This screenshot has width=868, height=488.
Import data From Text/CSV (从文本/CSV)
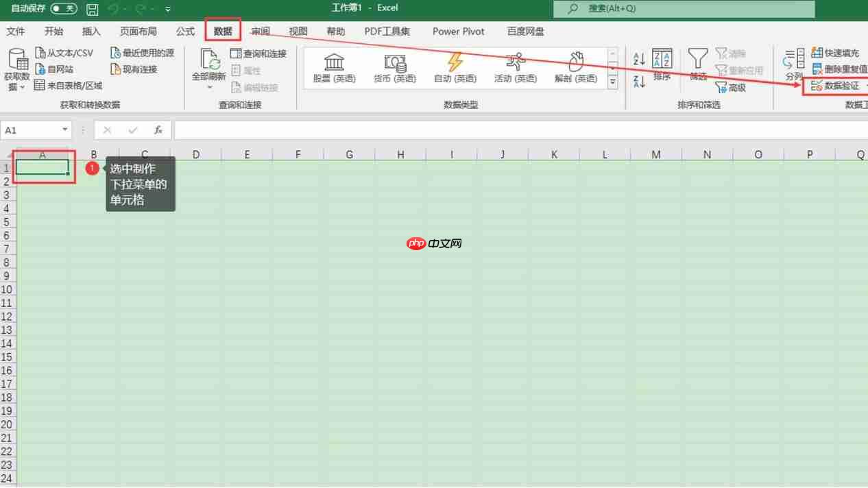(64, 53)
